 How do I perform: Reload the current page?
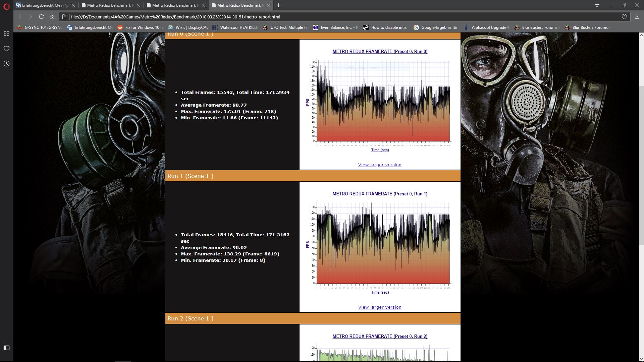[41, 17]
